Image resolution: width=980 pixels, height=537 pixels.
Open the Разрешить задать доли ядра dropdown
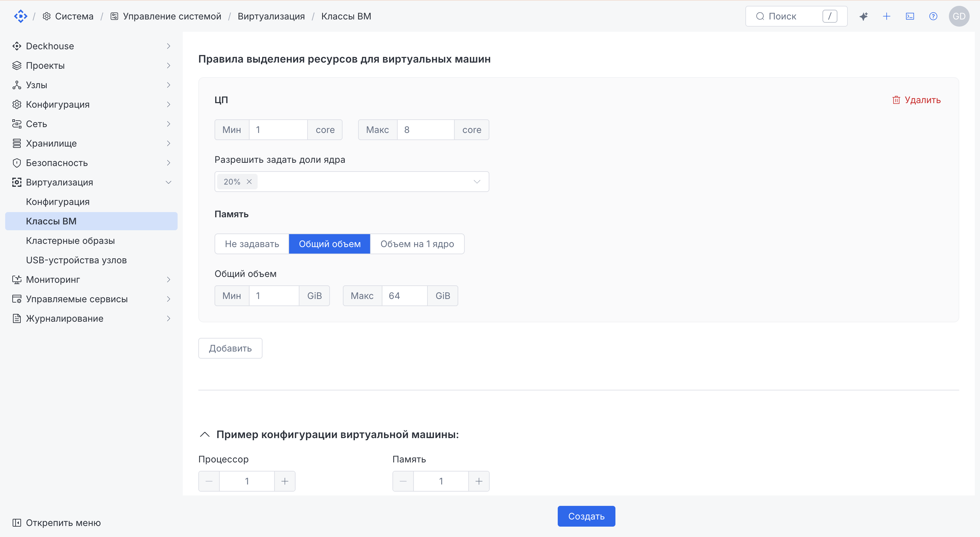click(352, 182)
